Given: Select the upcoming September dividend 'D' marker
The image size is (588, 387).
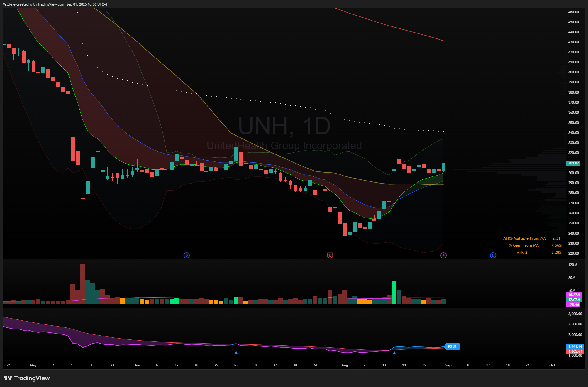Looking at the screenshot, I should [493, 255].
